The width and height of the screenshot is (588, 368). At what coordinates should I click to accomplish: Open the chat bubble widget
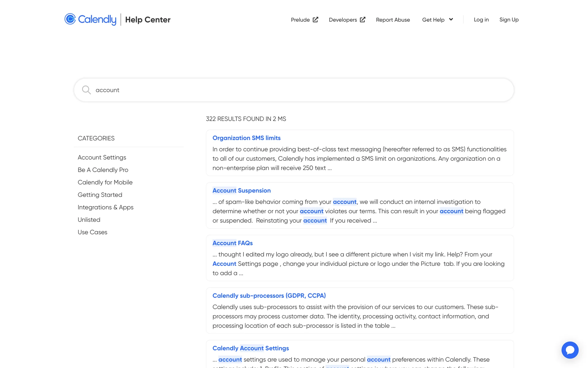pos(570,350)
